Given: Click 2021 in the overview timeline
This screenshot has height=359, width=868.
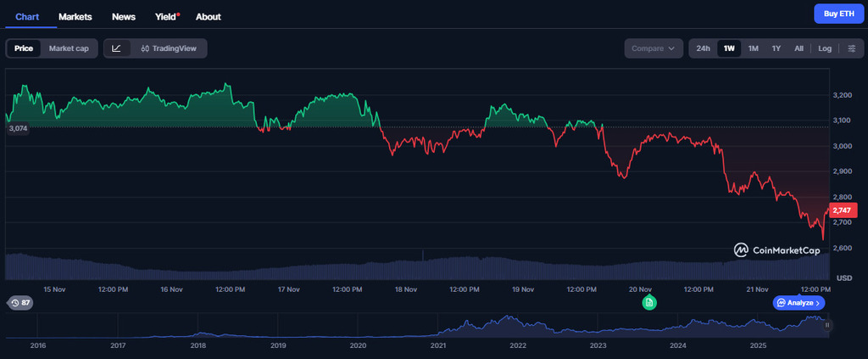Looking at the screenshot, I should point(438,345).
